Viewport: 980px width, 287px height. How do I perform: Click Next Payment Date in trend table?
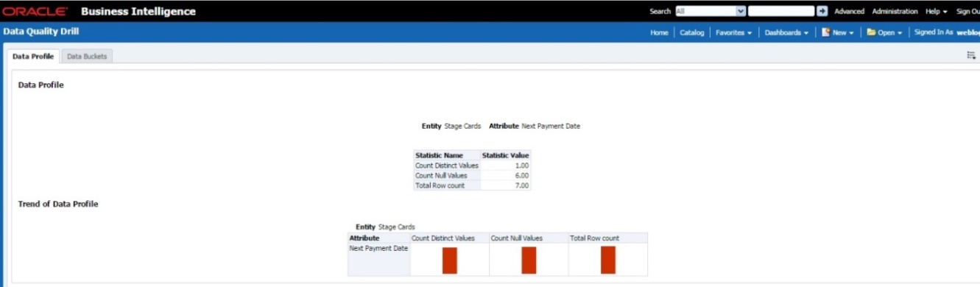point(378,249)
